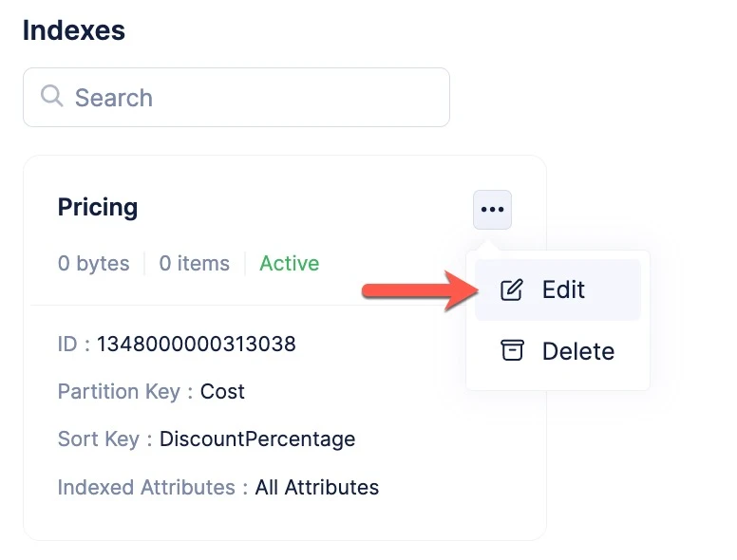
Task: Click the Sort Key label
Action: 99,439
